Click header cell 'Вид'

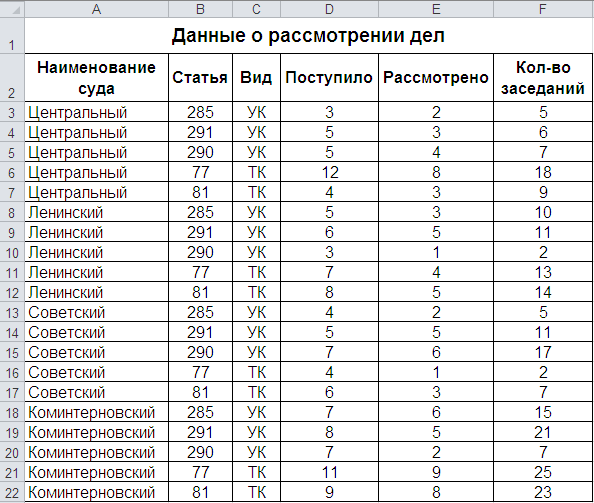point(256,78)
